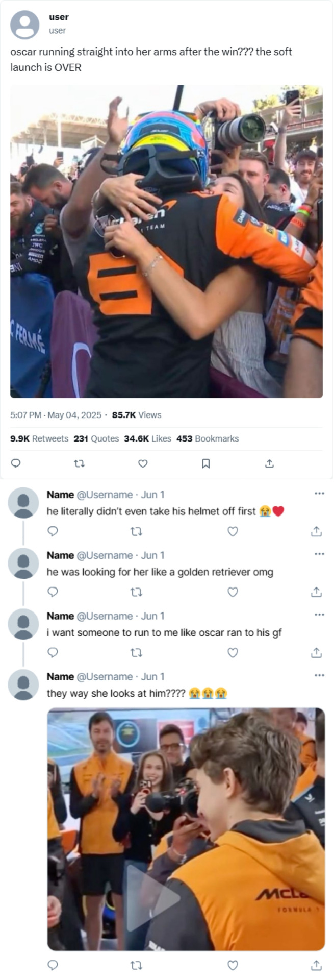View the 34.6K Likes list

tap(147, 438)
